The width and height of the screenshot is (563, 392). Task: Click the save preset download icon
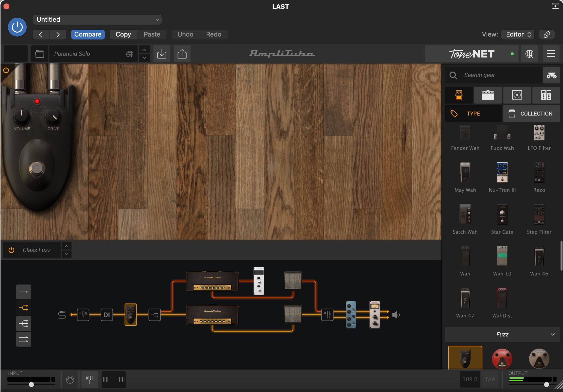pos(162,54)
